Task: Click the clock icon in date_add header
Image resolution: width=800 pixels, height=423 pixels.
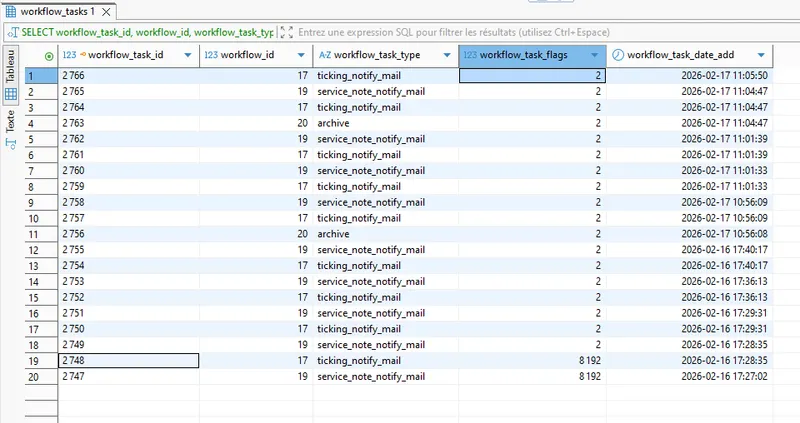Action: (618, 55)
